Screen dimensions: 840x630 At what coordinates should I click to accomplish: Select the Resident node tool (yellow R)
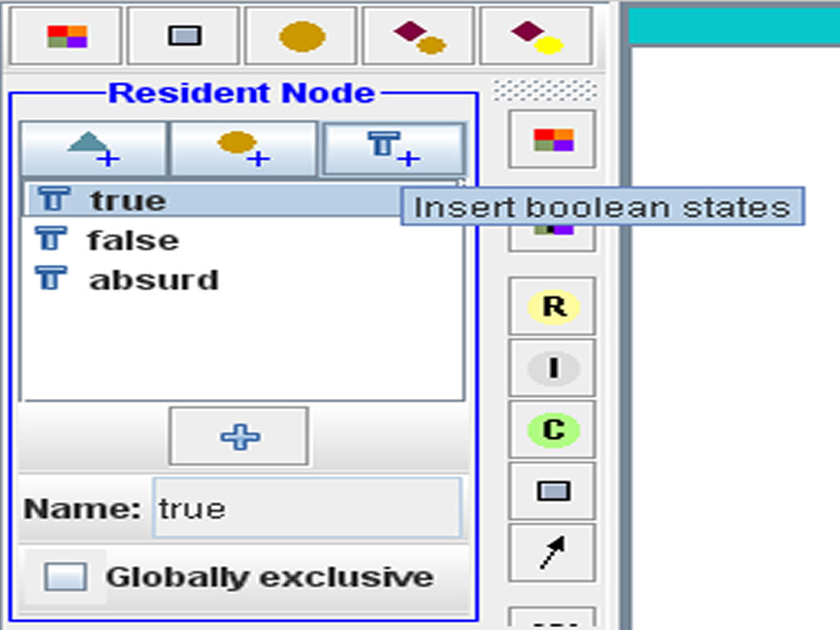552,307
